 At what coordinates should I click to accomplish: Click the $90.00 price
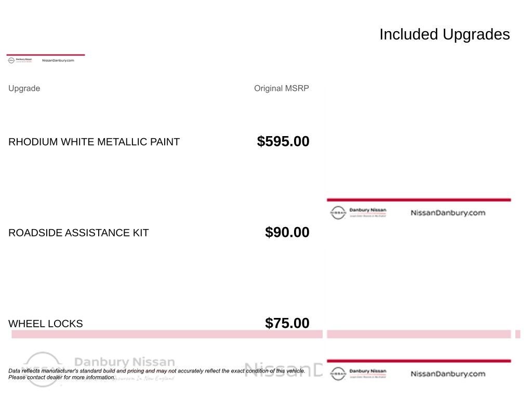coord(287,232)
